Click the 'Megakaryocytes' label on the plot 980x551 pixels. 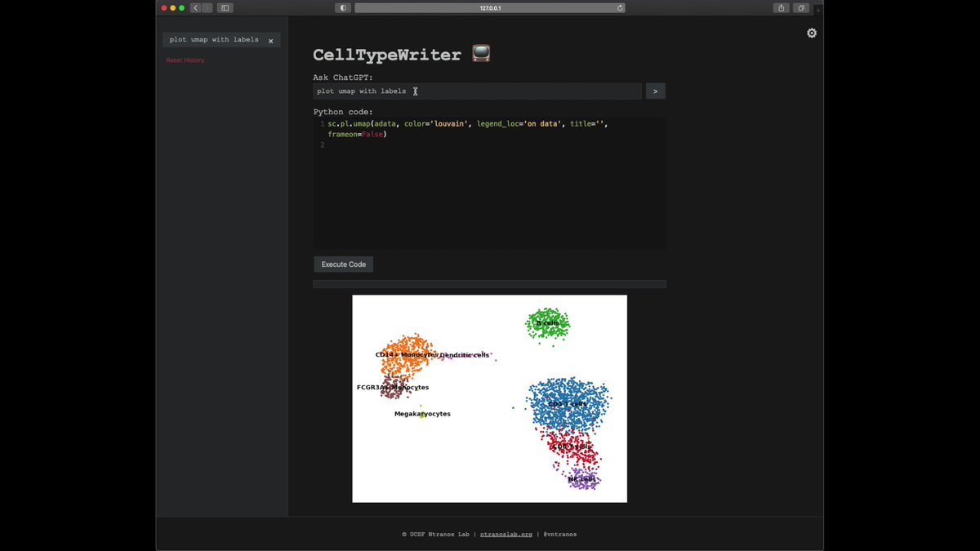coord(422,414)
